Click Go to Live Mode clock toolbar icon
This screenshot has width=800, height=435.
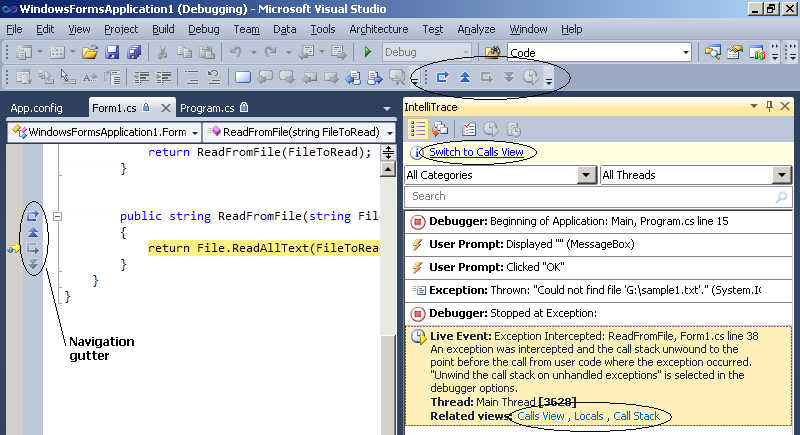(531, 78)
